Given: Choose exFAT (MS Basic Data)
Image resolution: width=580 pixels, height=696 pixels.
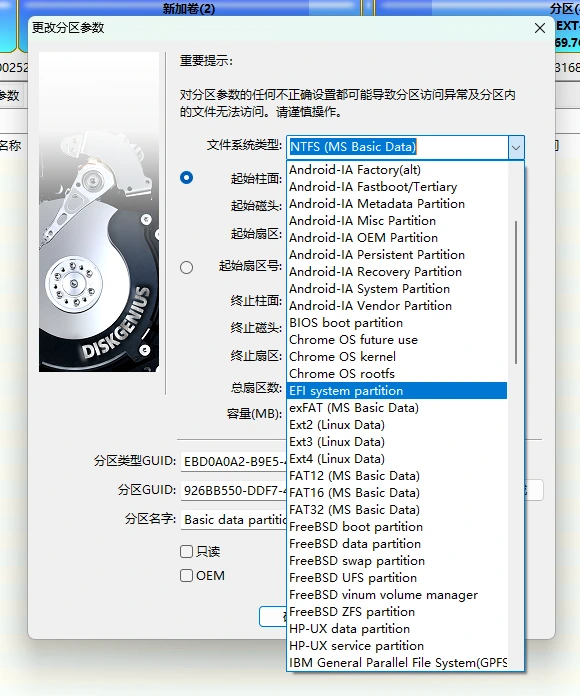Looking at the screenshot, I should pyautogui.click(x=397, y=407).
